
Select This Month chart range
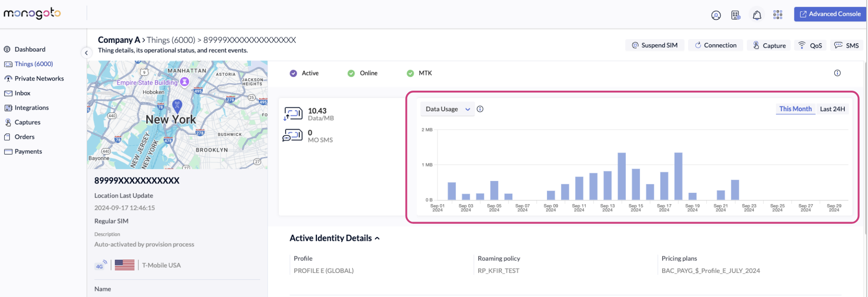tap(795, 109)
